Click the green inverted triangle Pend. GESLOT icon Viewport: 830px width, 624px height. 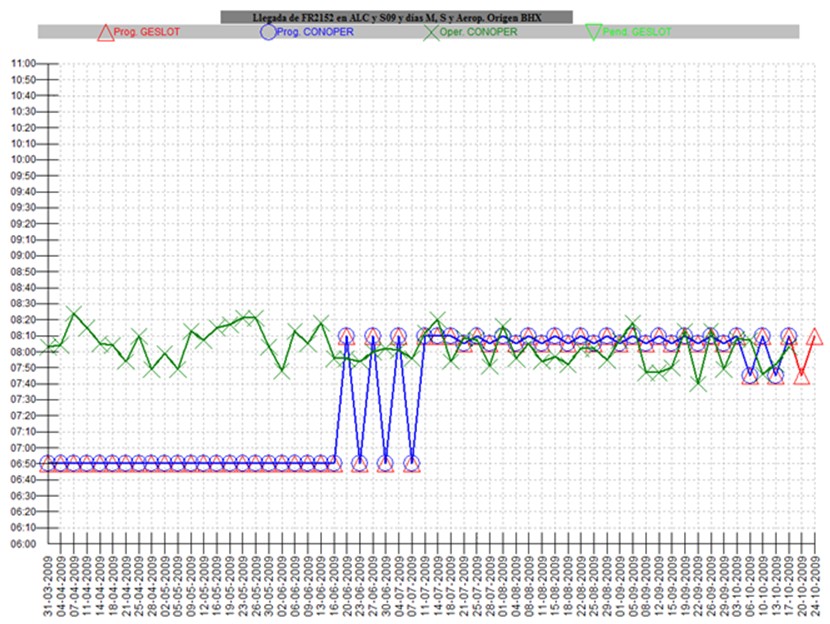[592, 32]
